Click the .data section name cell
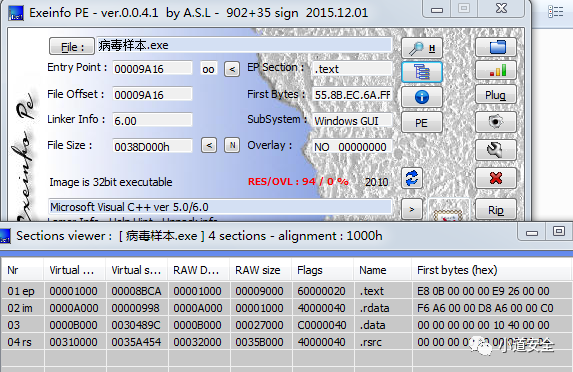The width and height of the screenshot is (573, 372). [372, 325]
